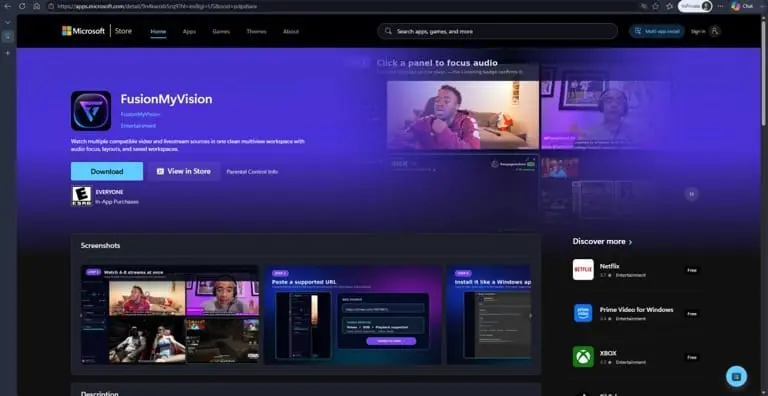Open the favorites list icon
Screen dimensions: 768x396
click(x=670, y=6)
